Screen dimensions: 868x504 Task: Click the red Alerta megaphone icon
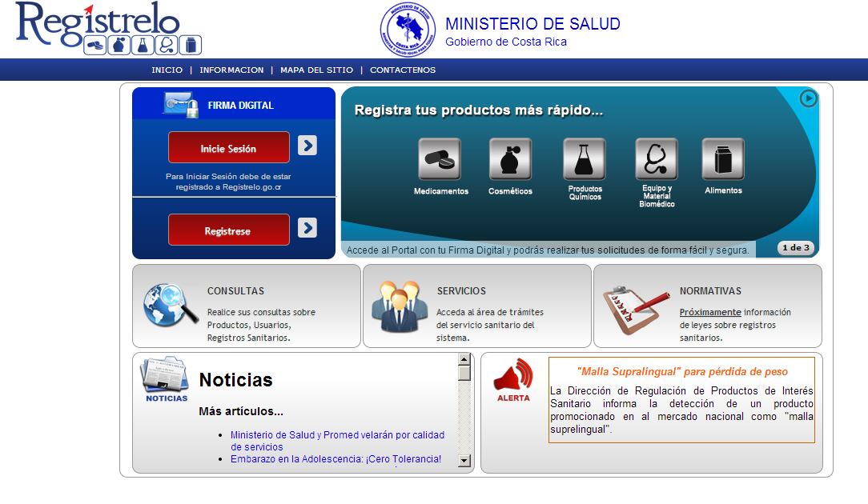[x=513, y=375]
